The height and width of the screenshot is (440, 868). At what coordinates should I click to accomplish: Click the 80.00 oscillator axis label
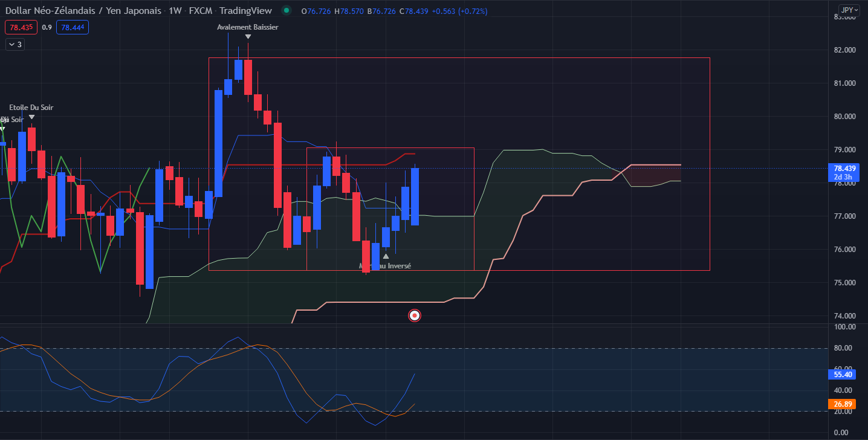[843, 348]
